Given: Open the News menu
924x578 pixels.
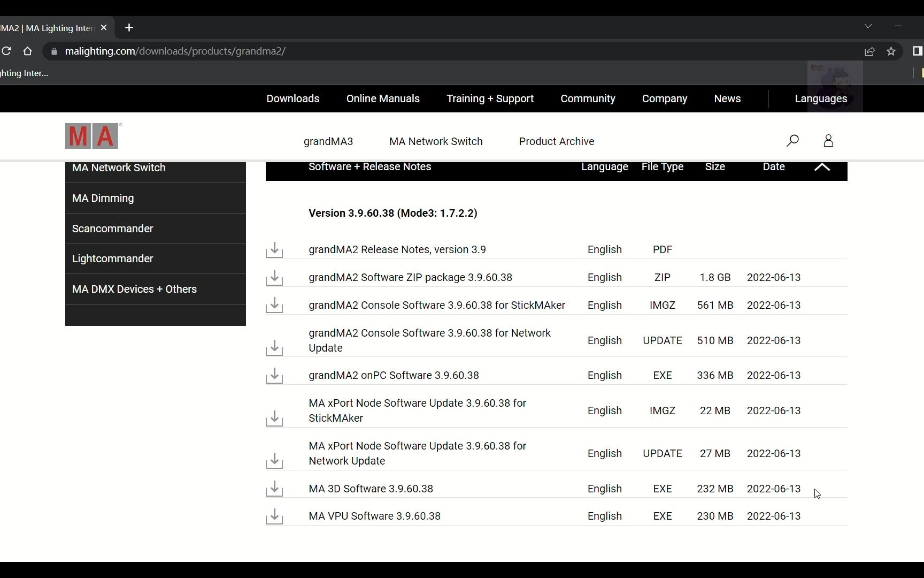Looking at the screenshot, I should coord(727,98).
